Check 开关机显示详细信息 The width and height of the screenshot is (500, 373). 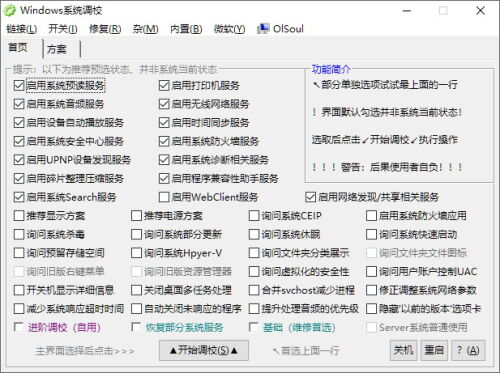coord(19,290)
